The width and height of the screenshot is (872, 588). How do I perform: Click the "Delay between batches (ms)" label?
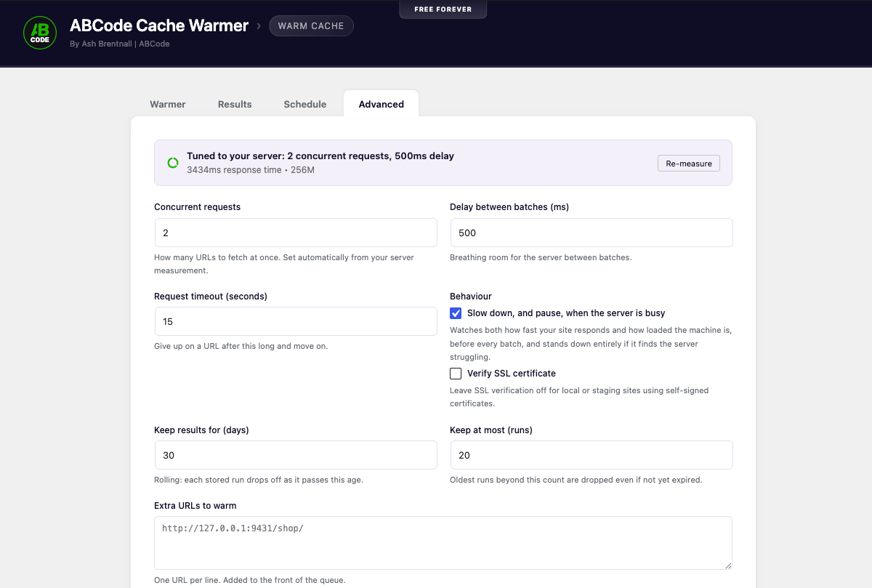[x=509, y=207]
